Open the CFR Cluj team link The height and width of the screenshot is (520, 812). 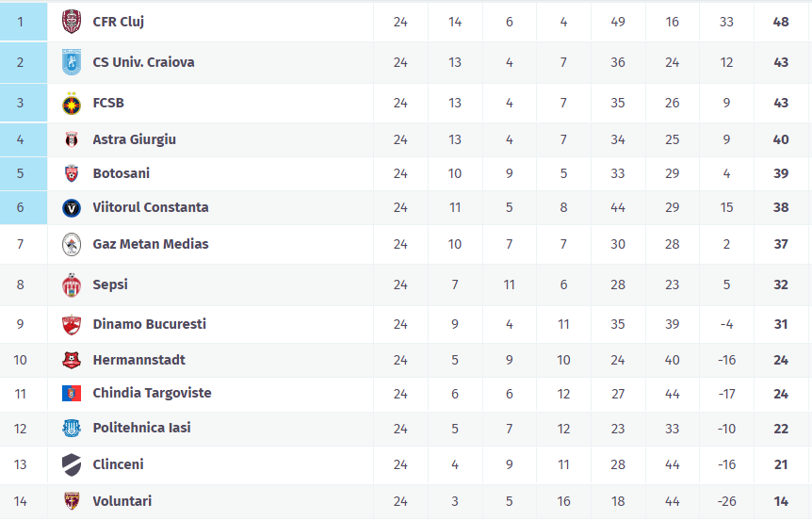point(118,21)
